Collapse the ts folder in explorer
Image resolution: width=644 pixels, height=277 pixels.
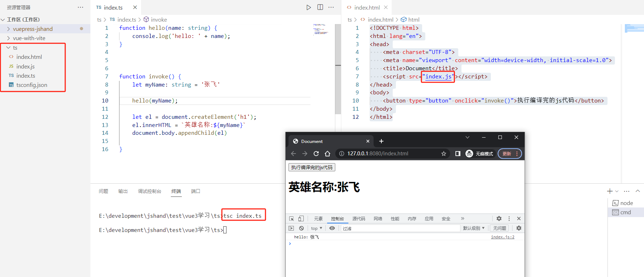9,48
